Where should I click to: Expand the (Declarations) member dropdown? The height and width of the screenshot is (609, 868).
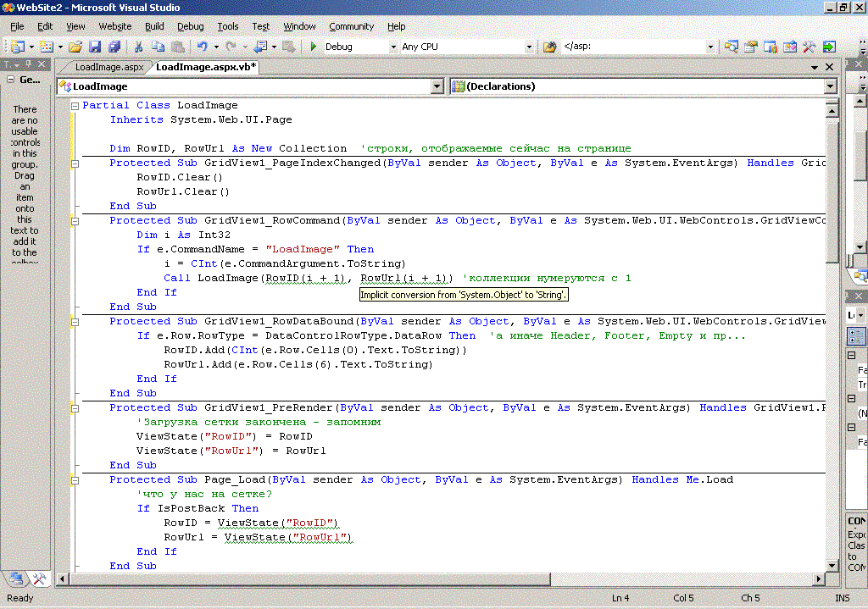(830, 86)
